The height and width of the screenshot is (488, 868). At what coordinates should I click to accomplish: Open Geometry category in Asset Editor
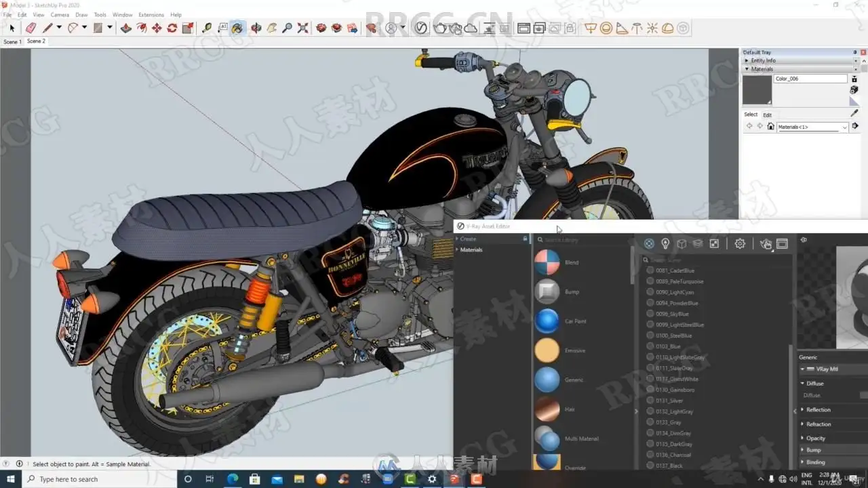(682, 243)
